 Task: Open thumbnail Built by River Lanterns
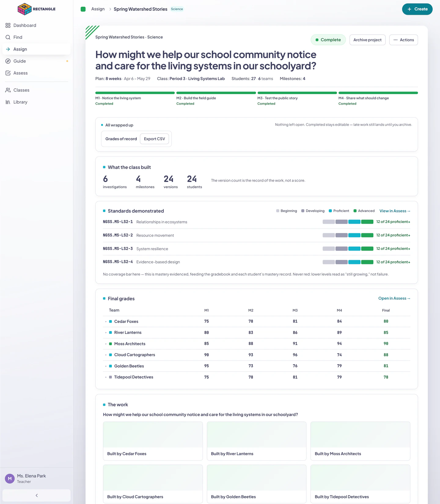257,441
